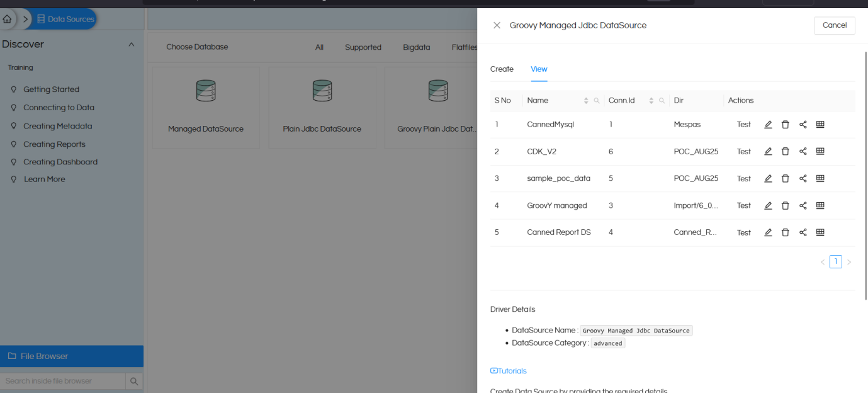Delete the sample_poc_data data source
Screen dimensions: 868x393
[785, 179]
